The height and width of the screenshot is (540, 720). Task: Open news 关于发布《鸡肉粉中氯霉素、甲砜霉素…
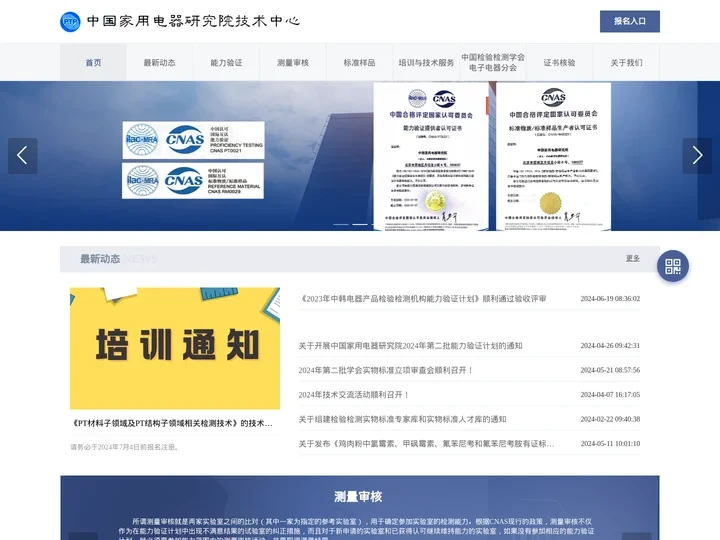click(x=427, y=444)
